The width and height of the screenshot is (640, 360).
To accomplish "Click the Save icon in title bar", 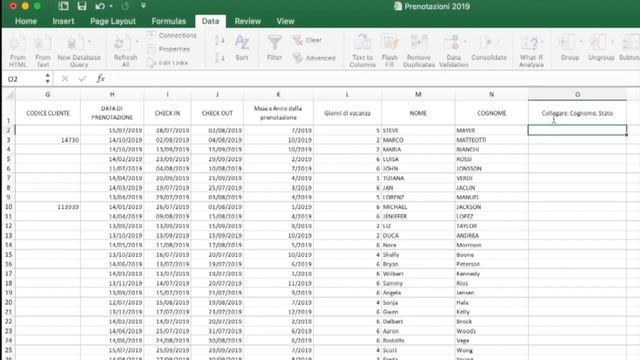I will tap(82, 6).
